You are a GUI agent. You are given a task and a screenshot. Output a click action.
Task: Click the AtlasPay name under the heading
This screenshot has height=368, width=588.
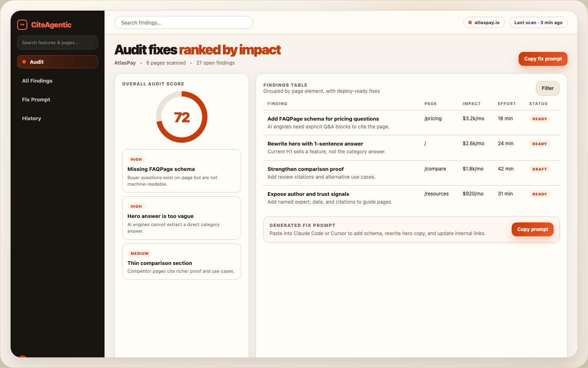pos(125,63)
